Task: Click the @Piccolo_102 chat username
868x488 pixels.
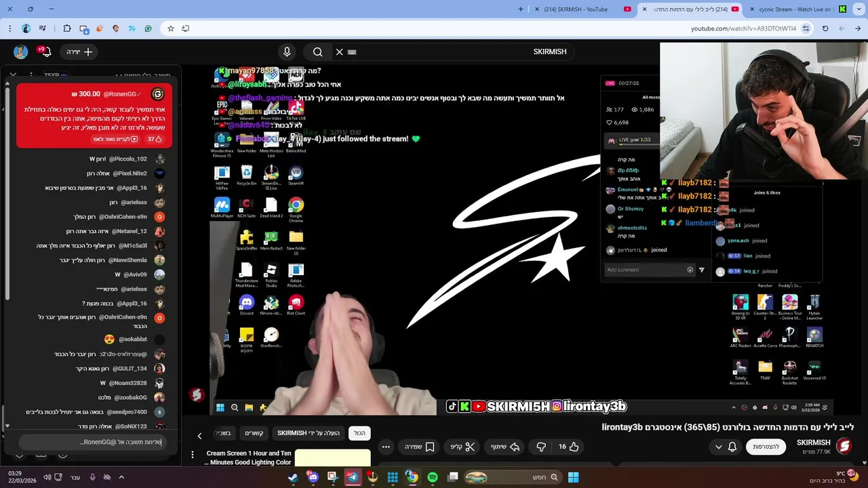Action: 127,159
